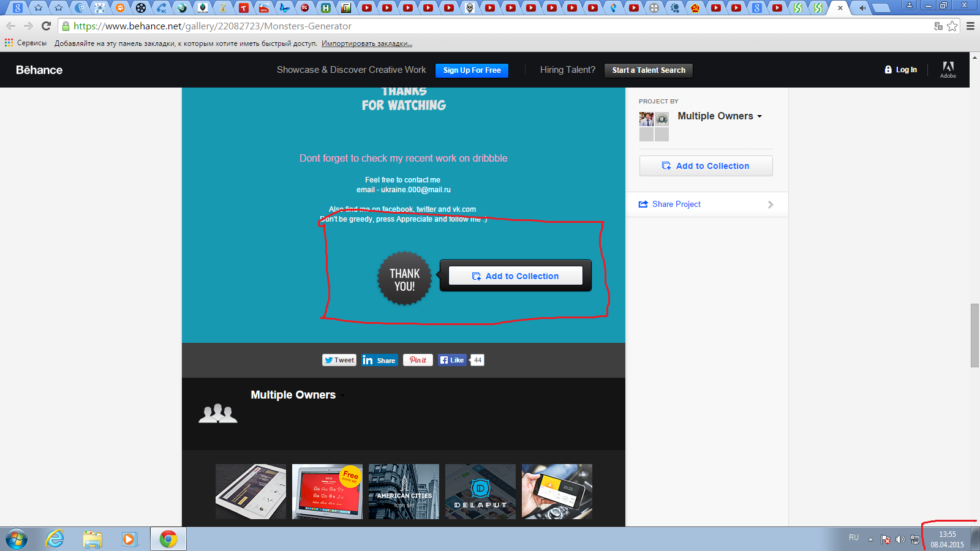Open the media player taskbar icon
Screen dimensions: 980x551
pyautogui.click(x=129, y=539)
